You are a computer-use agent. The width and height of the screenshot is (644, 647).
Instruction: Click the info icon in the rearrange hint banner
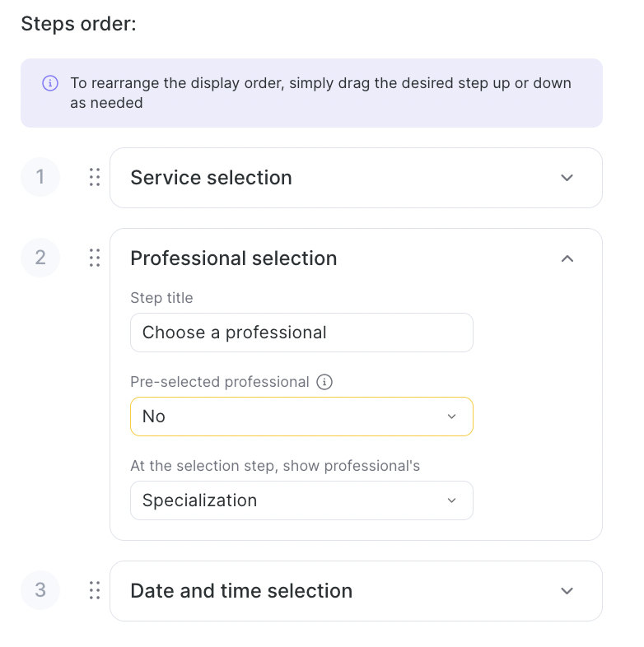click(x=50, y=83)
